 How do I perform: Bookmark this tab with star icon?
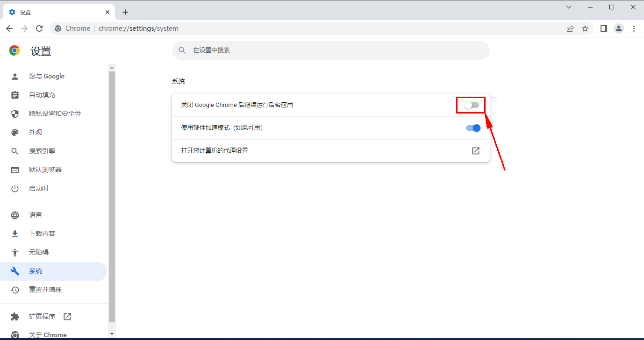[x=585, y=28]
